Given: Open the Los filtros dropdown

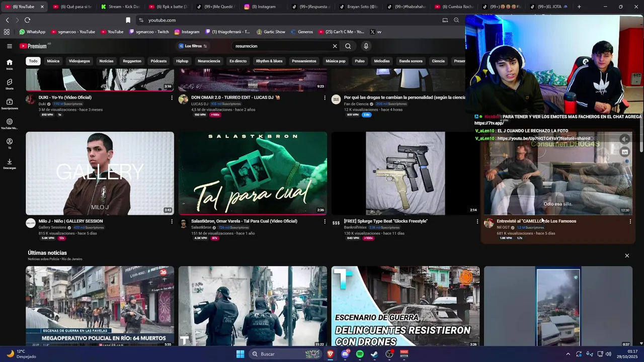Looking at the screenshot, I should (193, 46).
